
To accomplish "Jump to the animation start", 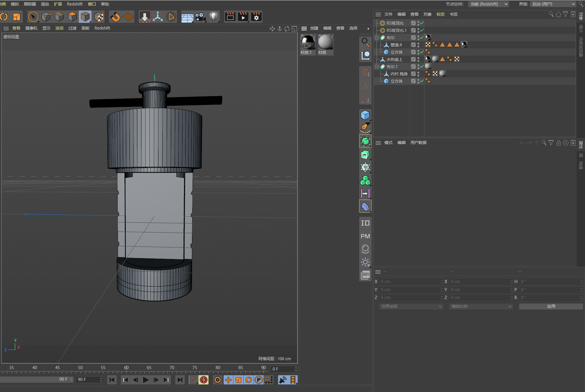I will [112, 380].
